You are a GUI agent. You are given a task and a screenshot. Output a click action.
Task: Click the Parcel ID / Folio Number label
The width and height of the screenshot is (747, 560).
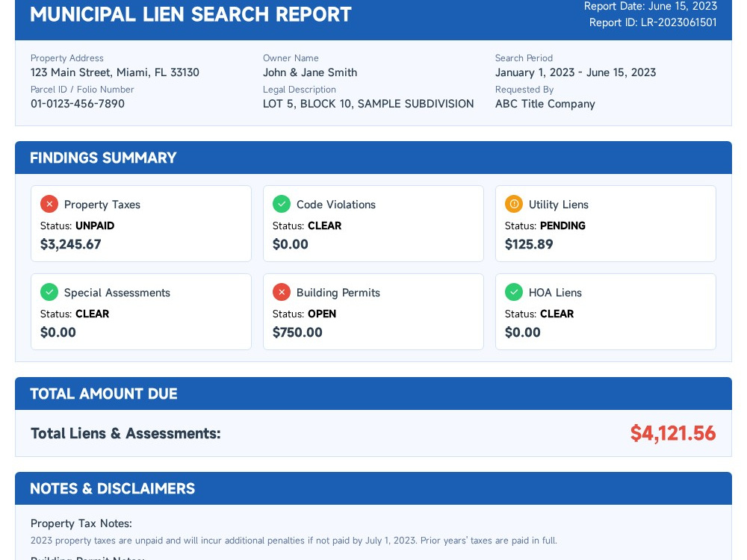(82, 90)
